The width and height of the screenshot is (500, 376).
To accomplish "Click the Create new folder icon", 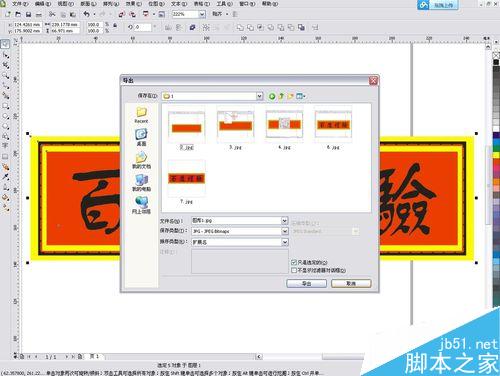I will (290, 96).
